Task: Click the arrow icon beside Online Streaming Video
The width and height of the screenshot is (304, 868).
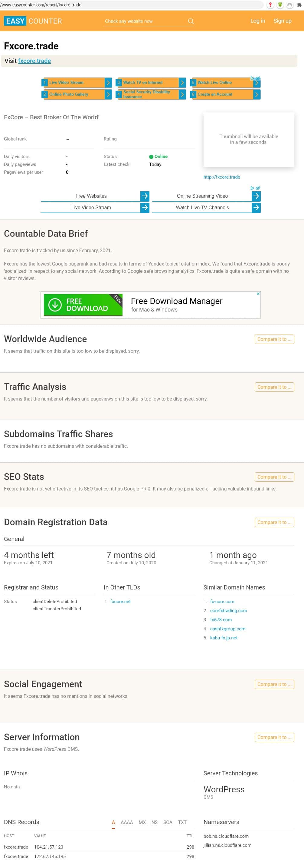Action: pos(256,196)
